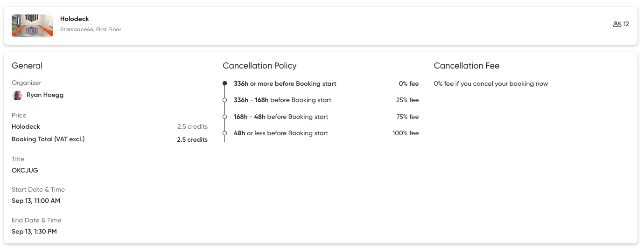Click the 0% fee if you cancel now text

[x=491, y=84]
